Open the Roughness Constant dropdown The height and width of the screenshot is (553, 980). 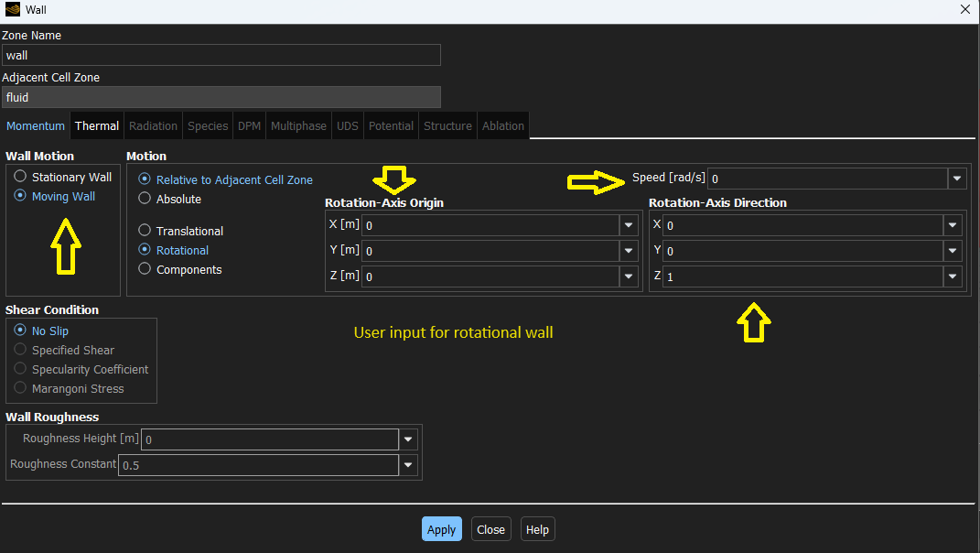408,464
